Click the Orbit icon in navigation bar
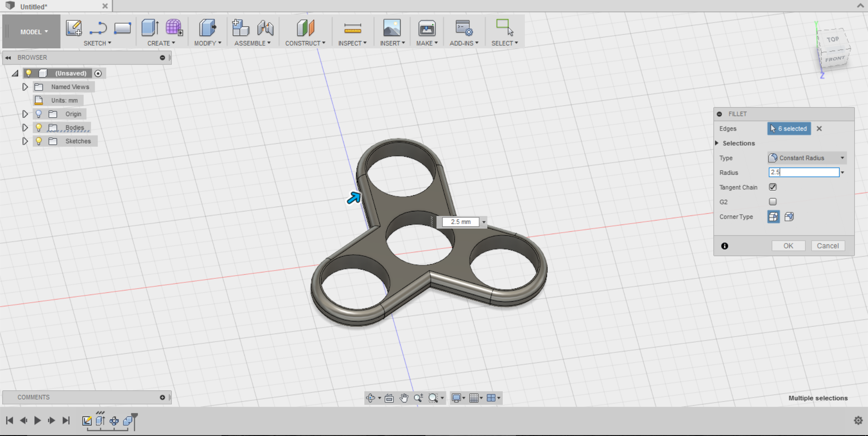The image size is (868, 436). [x=371, y=398]
